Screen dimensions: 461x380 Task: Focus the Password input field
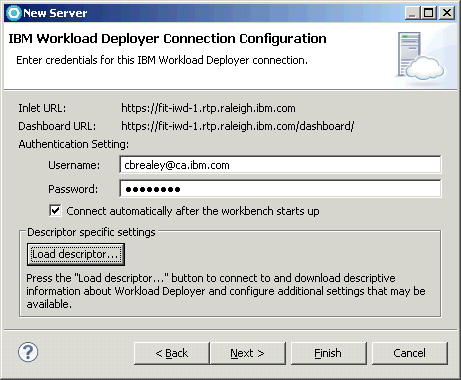pos(280,189)
